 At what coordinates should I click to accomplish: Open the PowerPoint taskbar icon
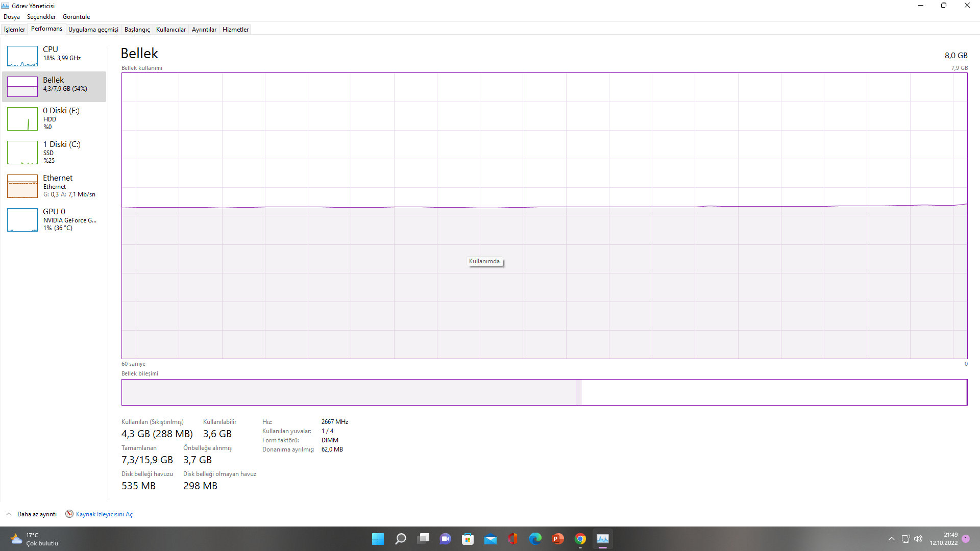[x=557, y=539]
